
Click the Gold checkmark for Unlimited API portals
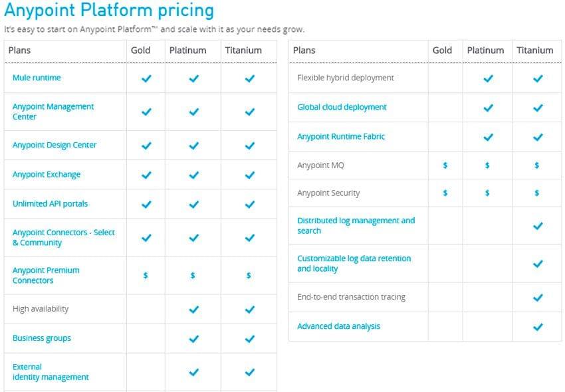coord(146,205)
